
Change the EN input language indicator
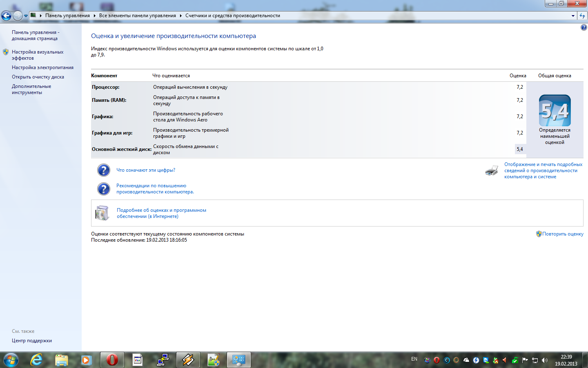point(414,359)
